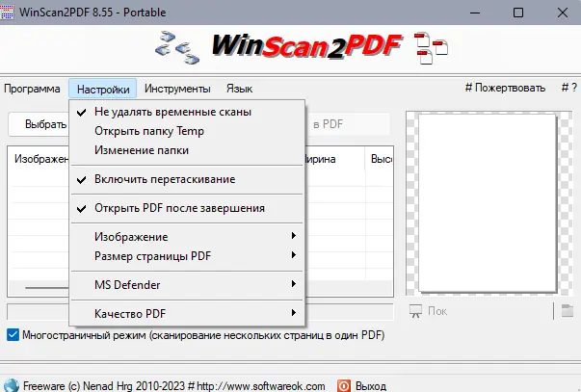Open the Программа menu
The image size is (581, 392).
click(32, 89)
